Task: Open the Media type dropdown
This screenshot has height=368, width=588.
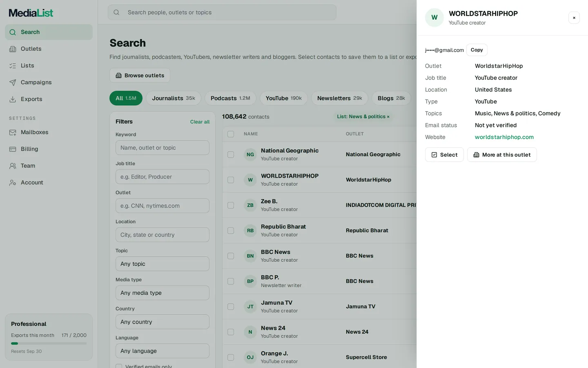Action: click(x=163, y=293)
